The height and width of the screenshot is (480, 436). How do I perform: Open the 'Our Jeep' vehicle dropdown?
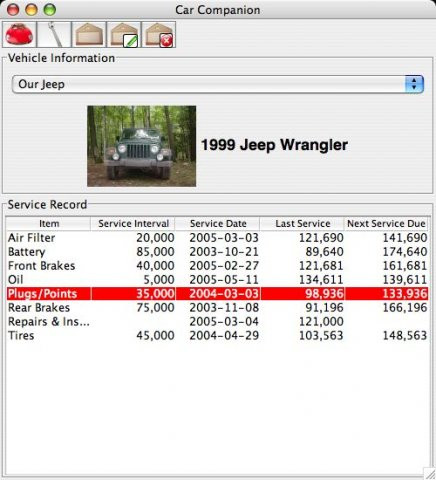tap(218, 84)
